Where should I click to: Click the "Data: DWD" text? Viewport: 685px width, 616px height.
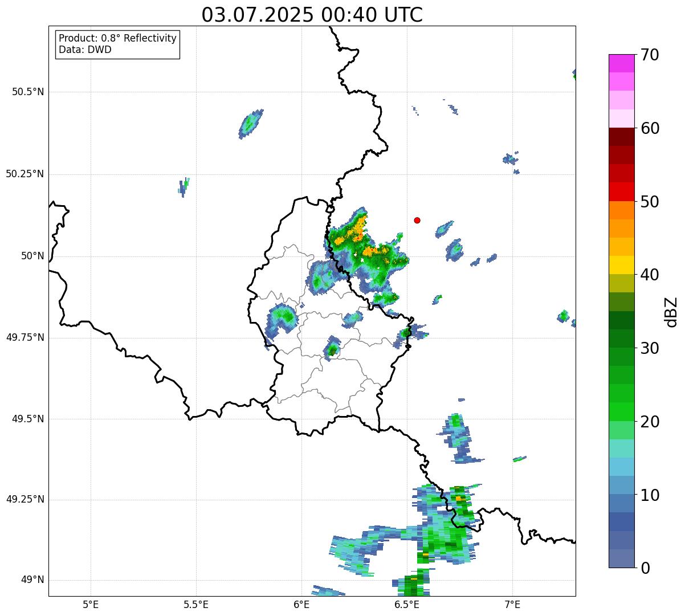pos(85,50)
